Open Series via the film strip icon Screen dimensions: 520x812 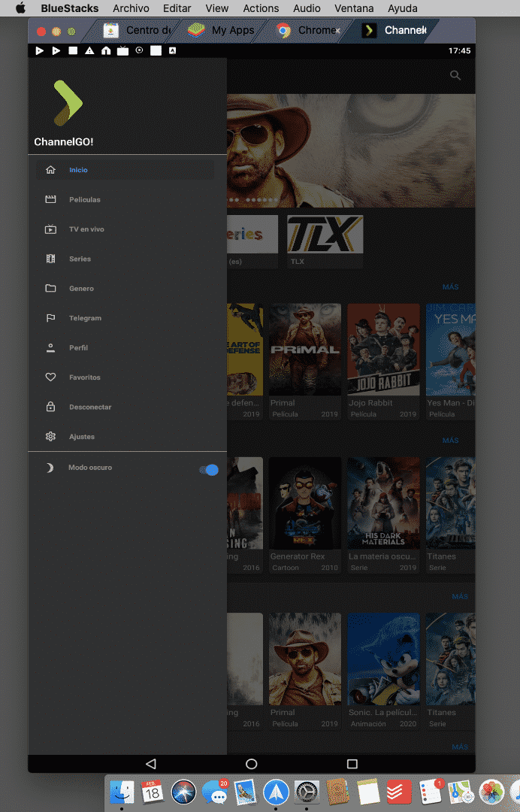coord(50,259)
